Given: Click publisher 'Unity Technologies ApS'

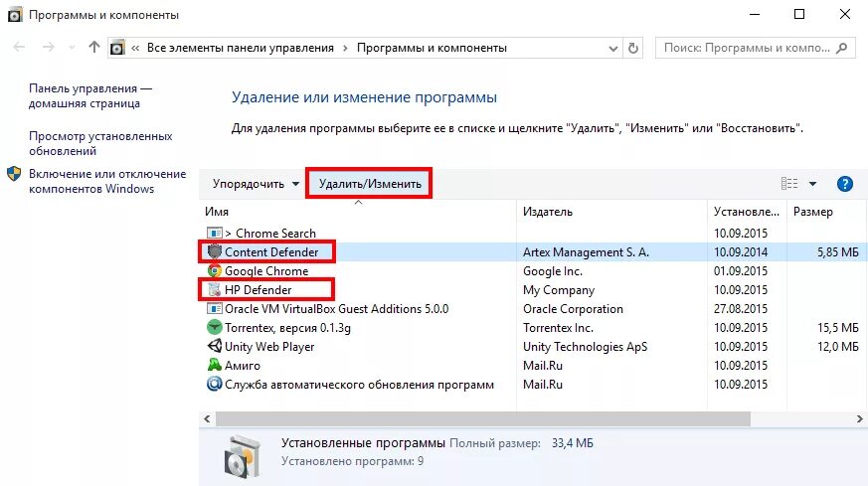Looking at the screenshot, I should [x=585, y=347].
